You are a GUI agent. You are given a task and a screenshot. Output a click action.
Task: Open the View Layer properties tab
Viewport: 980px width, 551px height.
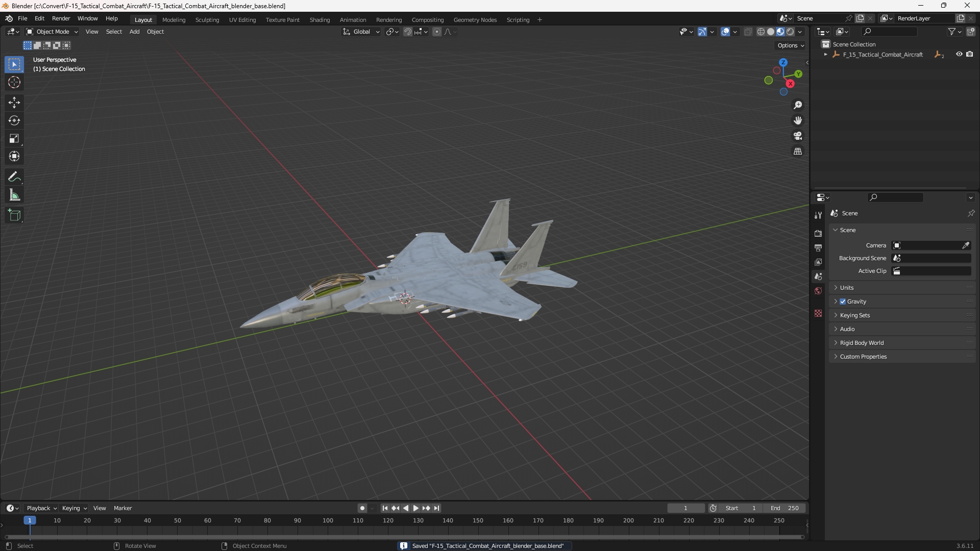pos(818,262)
